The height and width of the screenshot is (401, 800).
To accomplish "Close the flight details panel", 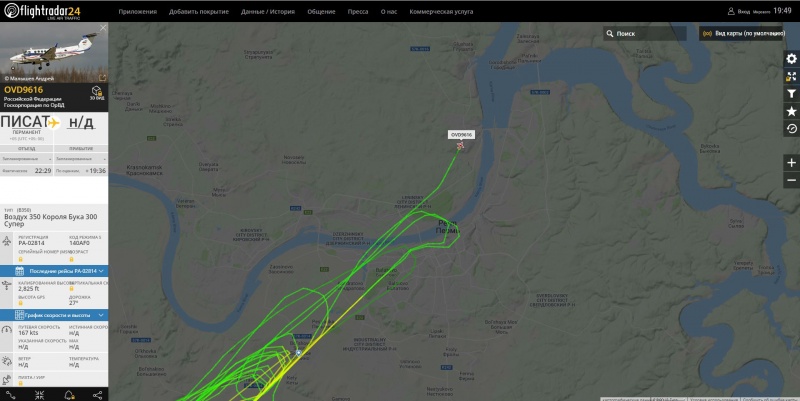I will click(103, 28).
